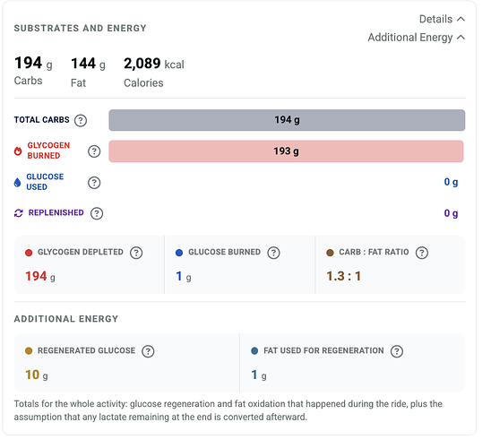Click the purple Replenished refresh arrows icon
This screenshot has width=491, height=448.
[x=19, y=213]
